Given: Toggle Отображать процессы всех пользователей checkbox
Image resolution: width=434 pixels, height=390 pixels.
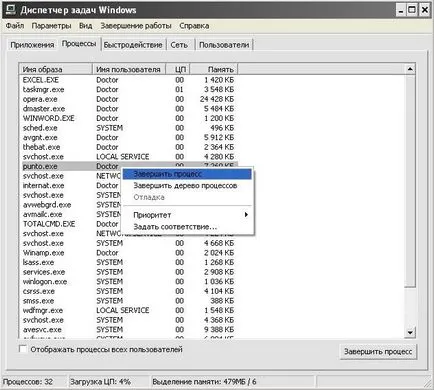Looking at the screenshot, I should tap(23, 349).
